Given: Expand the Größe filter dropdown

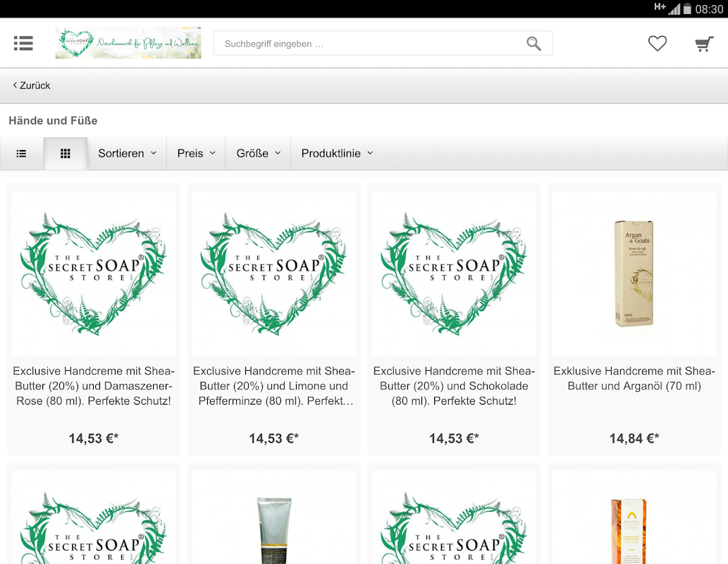Looking at the screenshot, I should point(258,153).
